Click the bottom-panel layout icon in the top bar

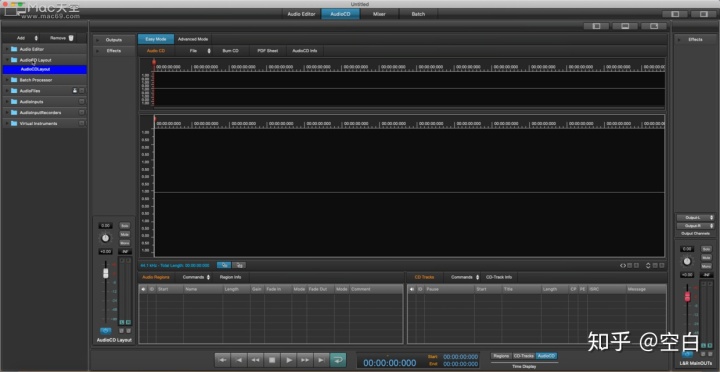pos(625,26)
